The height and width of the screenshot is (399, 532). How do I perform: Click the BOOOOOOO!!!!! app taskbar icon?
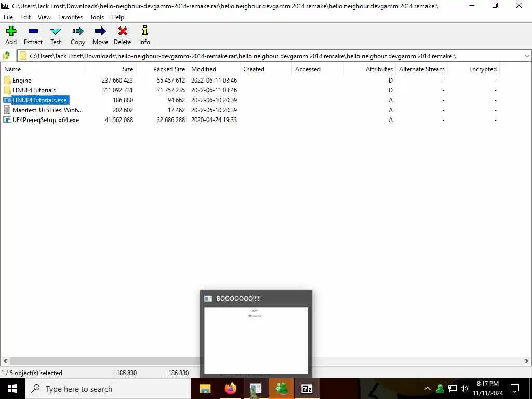[256, 389]
